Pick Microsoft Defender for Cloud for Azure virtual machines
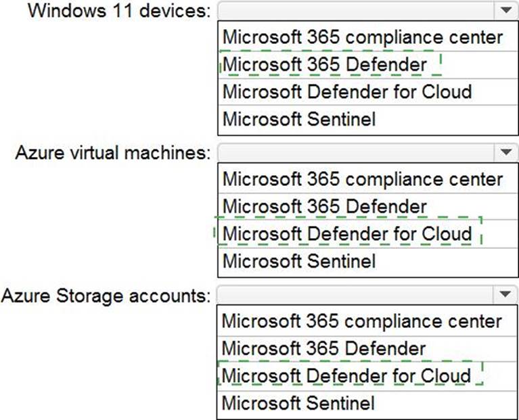519x420 pixels. pyautogui.click(x=347, y=234)
